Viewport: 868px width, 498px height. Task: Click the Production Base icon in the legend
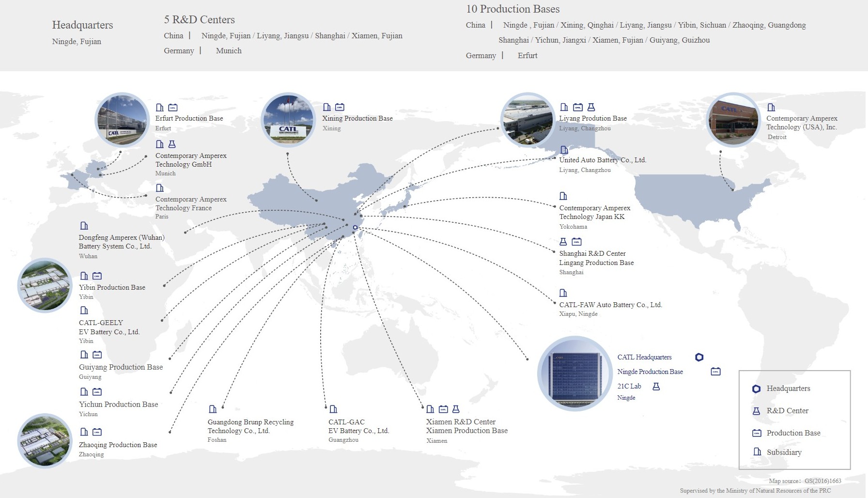pos(757,433)
